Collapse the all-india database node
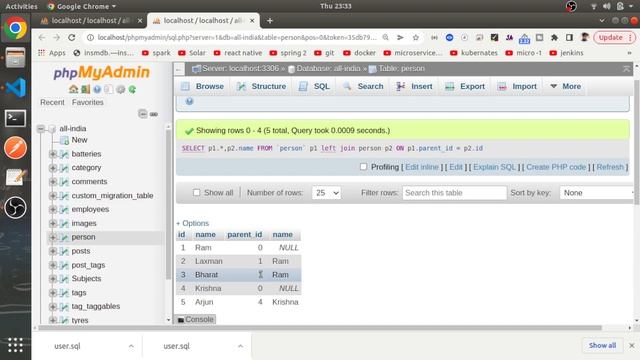This screenshot has height=360, width=640. 41,129
